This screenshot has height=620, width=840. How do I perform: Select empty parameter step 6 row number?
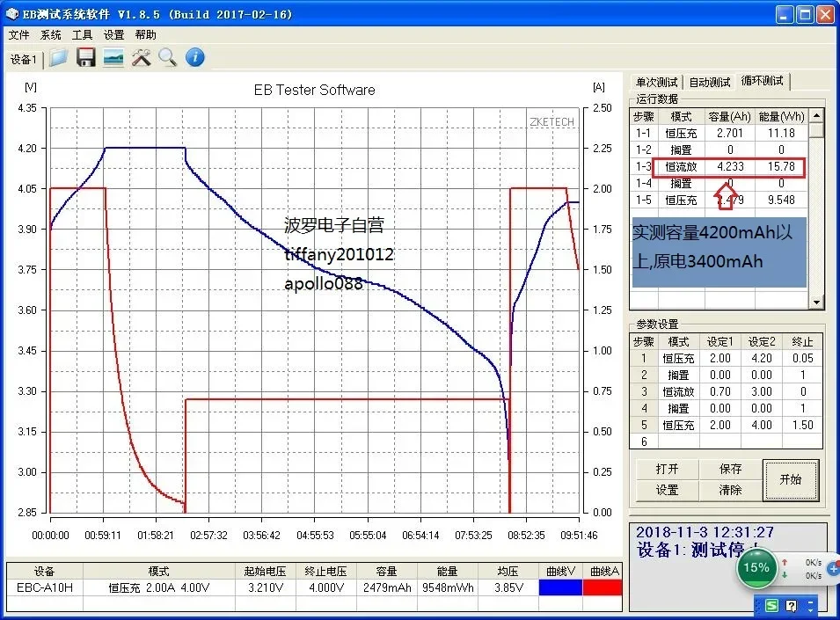[644, 441]
